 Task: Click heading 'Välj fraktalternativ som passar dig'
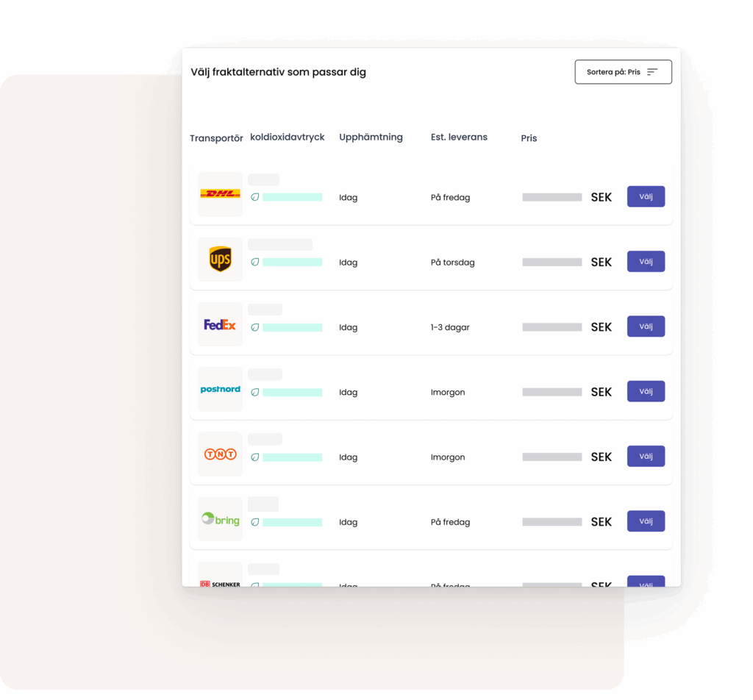tap(278, 72)
